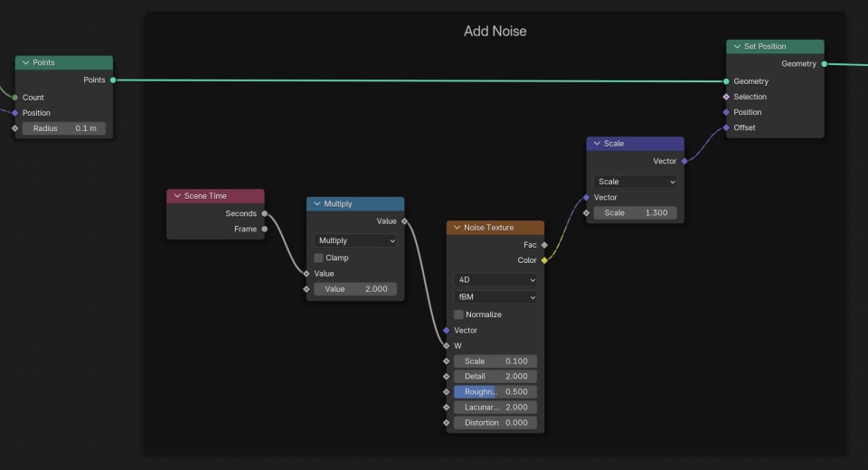
Task: Select the Add Noise frame label
Action: click(x=495, y=31)
